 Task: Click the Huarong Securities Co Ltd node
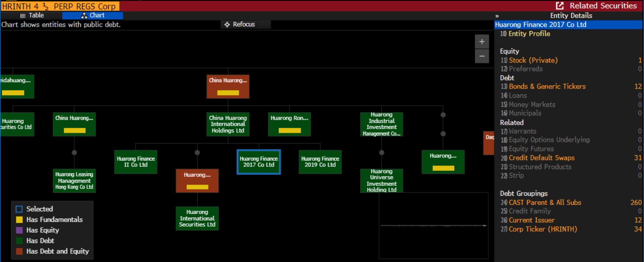point(17,124)
